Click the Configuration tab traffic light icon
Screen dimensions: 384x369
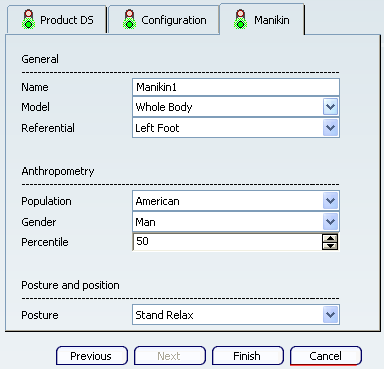(x=129, y=19)
